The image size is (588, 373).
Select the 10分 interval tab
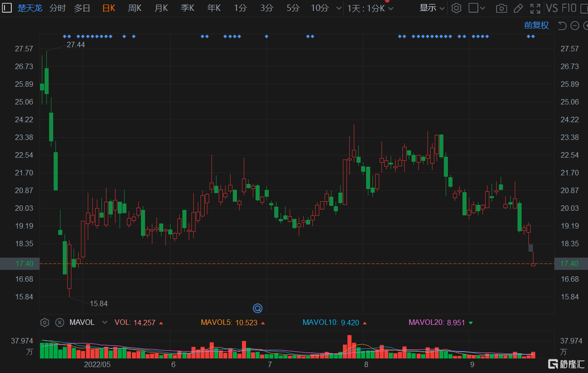point(320,8)
